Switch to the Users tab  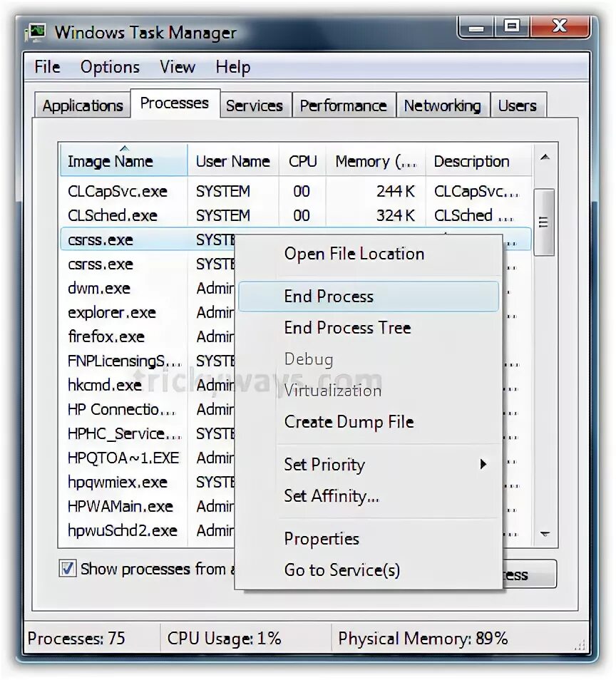coord(518,105)
